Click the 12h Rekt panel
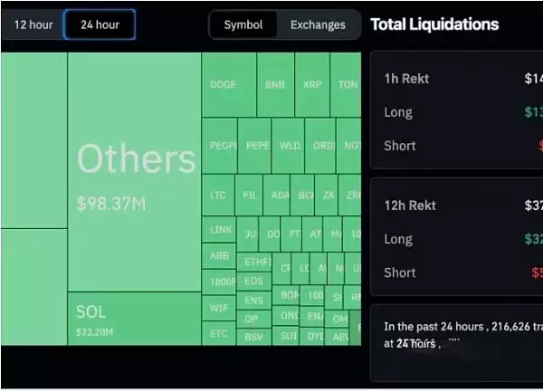 (457, 237)
